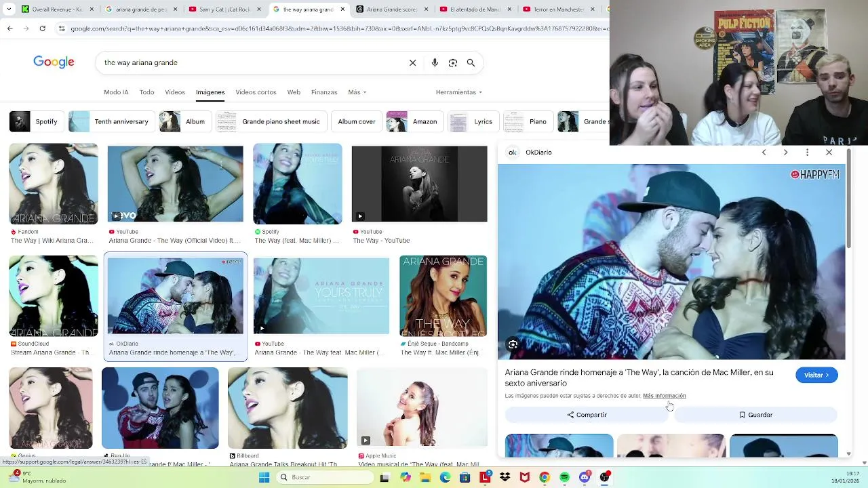This screenshot has height=488, width=868.
Task: Select the Tenth anniversary suggestion chip
Action: coord(111,122)
